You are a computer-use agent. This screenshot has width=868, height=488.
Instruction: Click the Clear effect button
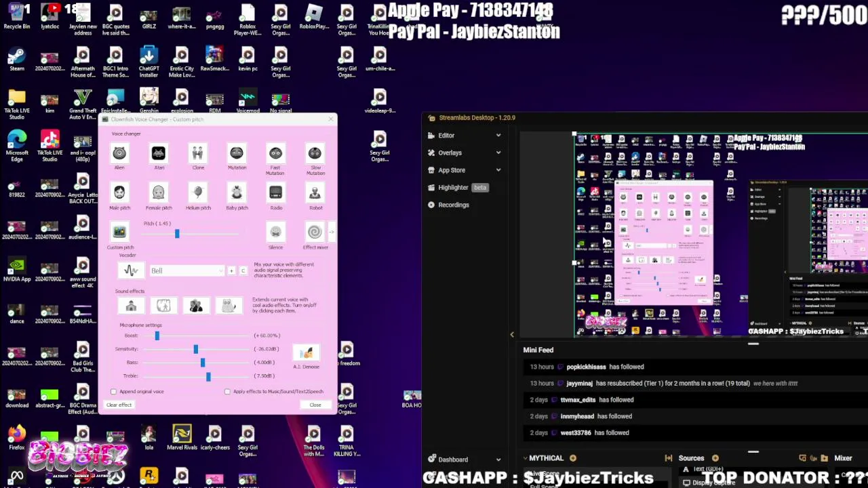tap(119, 405)
